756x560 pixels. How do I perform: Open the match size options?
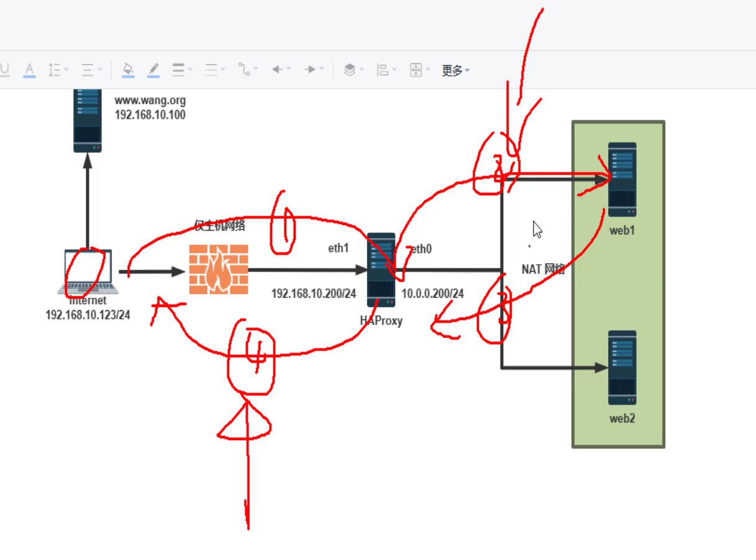pyautogui.click(x=420, y=70)
